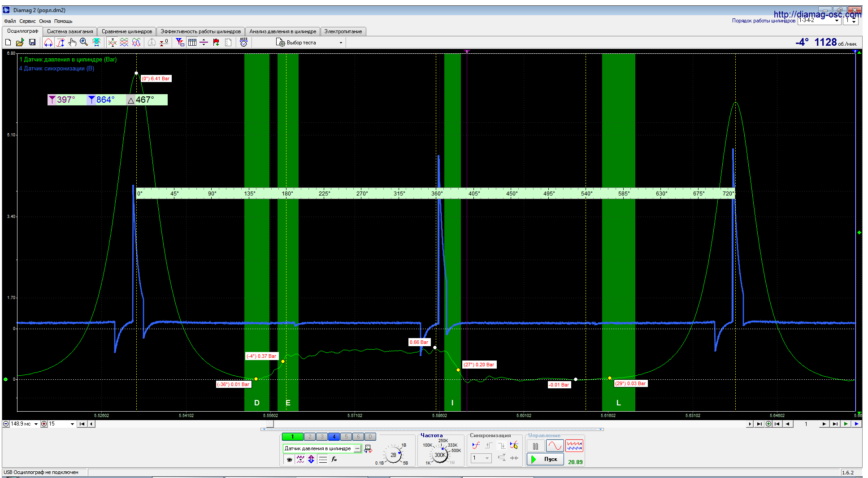This screenshot has height=478, width=868.
Task: Select the rising edge sync icon
Action: coord(489,445)
